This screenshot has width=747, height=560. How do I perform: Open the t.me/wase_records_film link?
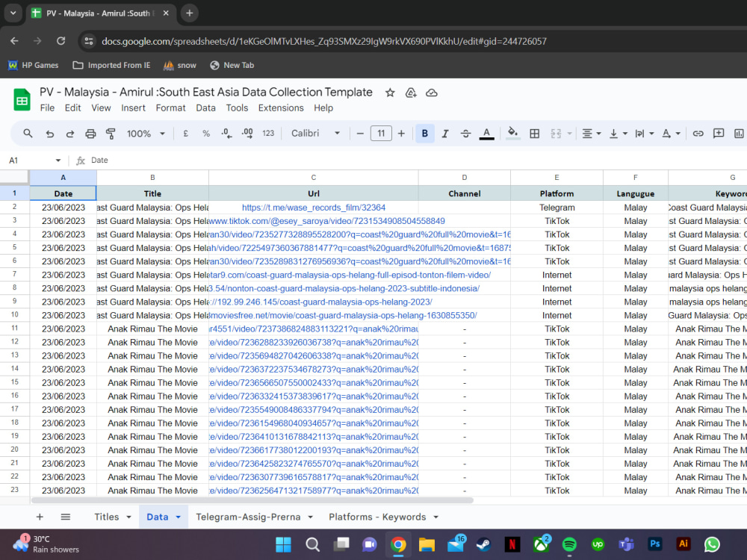(314, 208)
